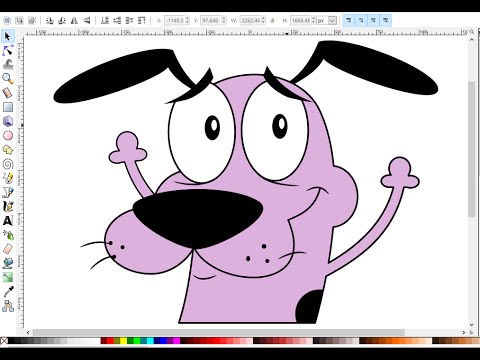Click the X field stepper arrows
The height and width of the screenshot is (360, 480).
188,21
